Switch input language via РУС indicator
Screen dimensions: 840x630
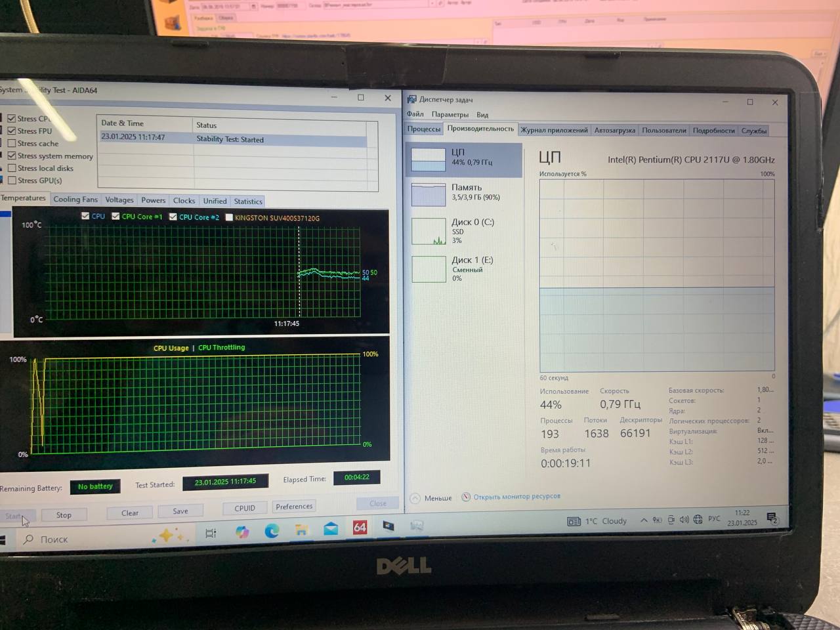714,518
